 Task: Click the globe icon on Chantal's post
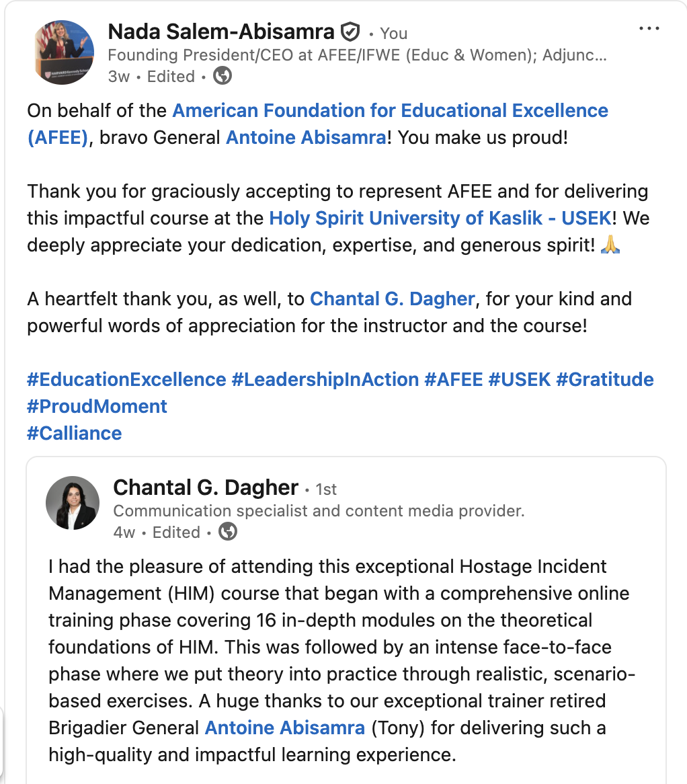click(x=228, y=531)
